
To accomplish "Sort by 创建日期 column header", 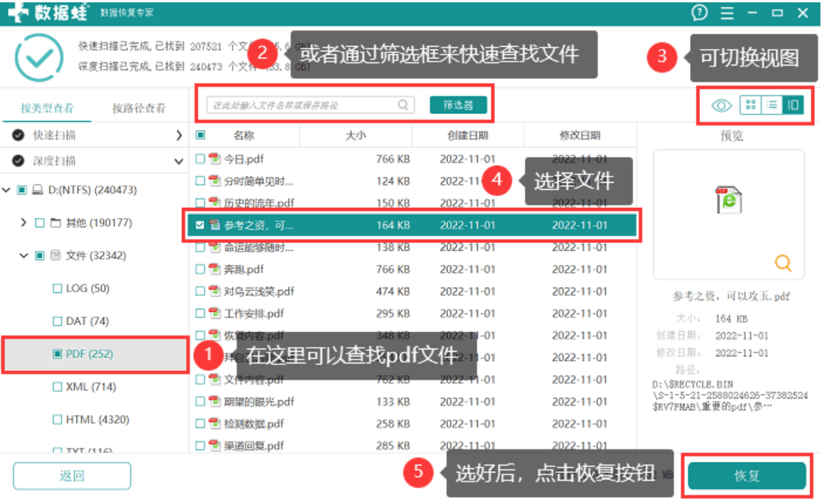I will click(467, 135).
